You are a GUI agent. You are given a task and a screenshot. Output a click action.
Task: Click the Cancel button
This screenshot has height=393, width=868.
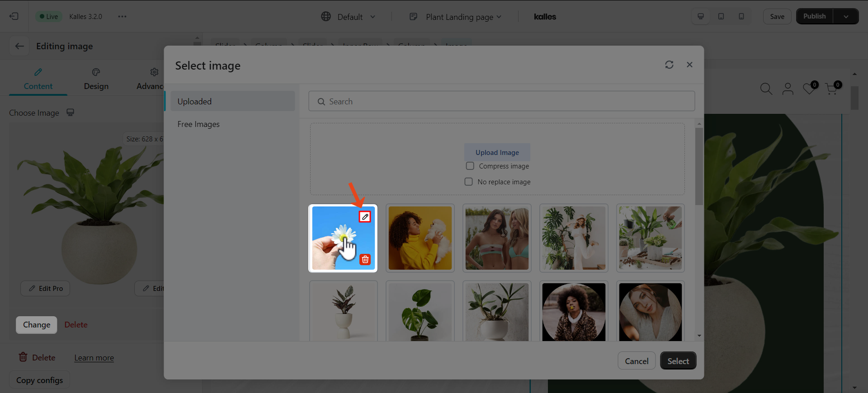coord(637,361)
